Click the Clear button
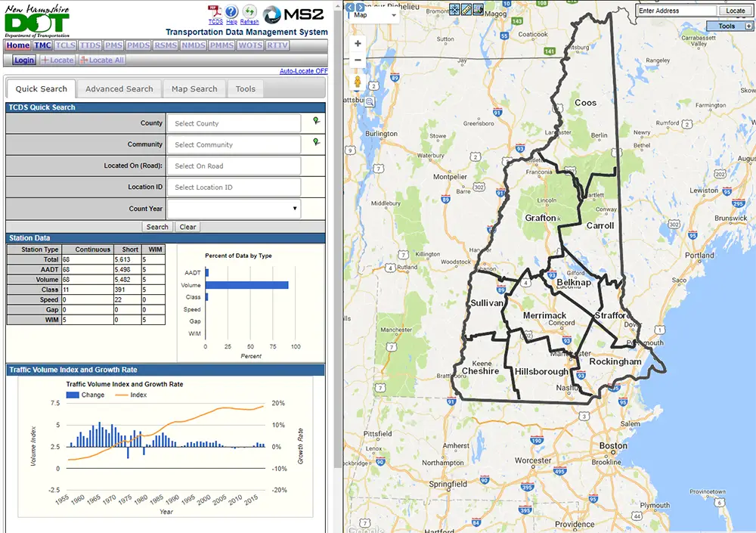 [x=187, y=227]
